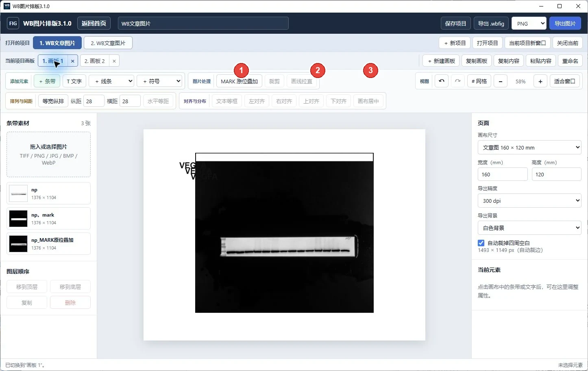Switch to 画板 2 tab
The height and width of the screenshot is (371, 588).
point(95,61)
